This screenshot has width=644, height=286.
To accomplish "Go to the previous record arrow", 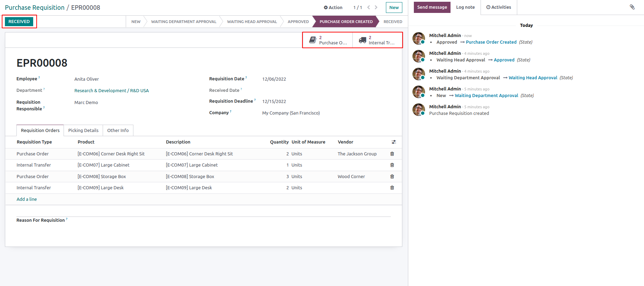I will tap(368, 7).
